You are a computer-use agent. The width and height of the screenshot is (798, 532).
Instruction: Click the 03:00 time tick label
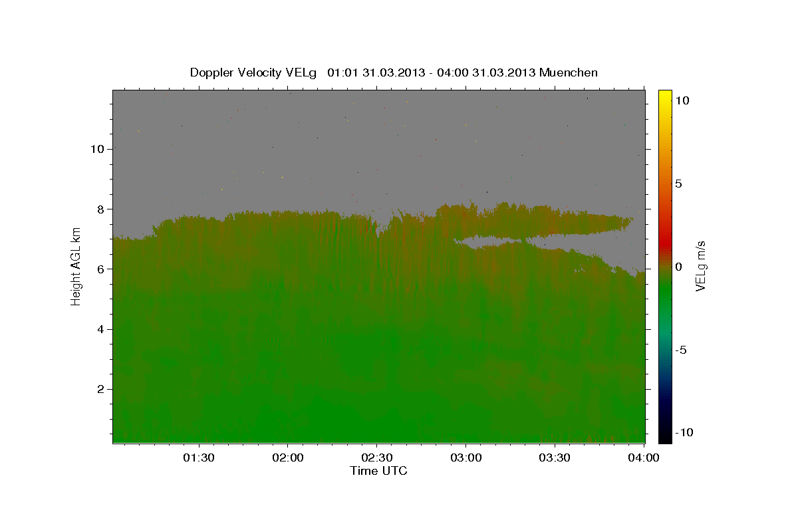click(x=465, y=458)
